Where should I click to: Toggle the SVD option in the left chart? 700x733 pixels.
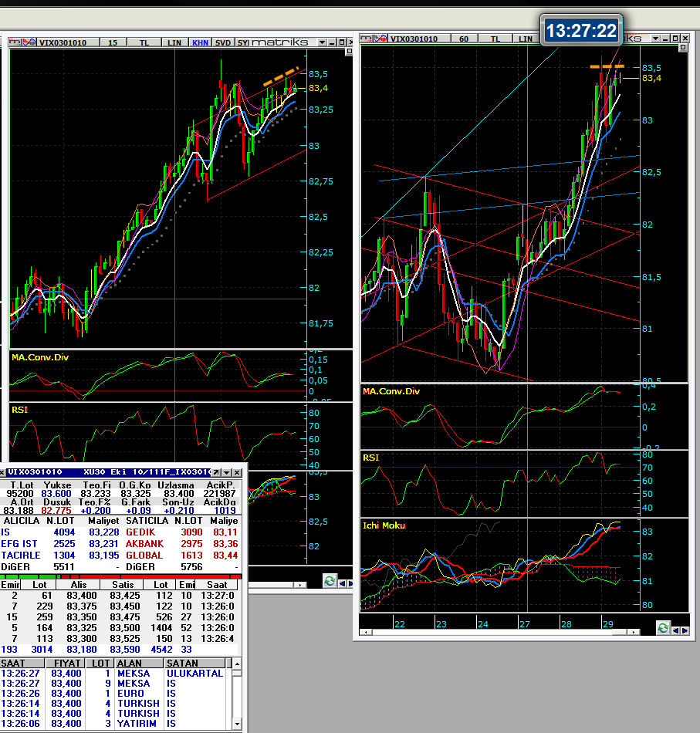[223, 42]
